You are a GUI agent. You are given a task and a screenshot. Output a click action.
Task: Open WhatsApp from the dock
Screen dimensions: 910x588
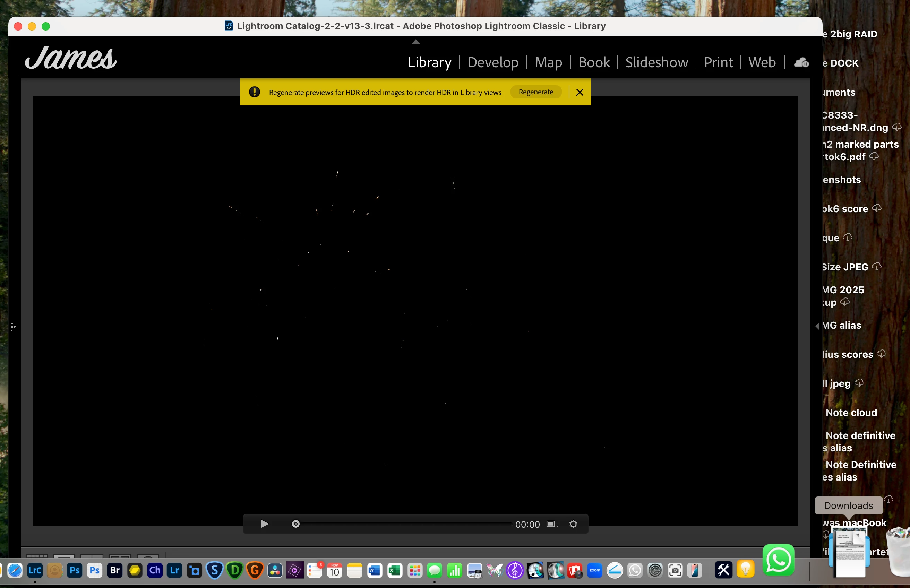pos(778,560)
